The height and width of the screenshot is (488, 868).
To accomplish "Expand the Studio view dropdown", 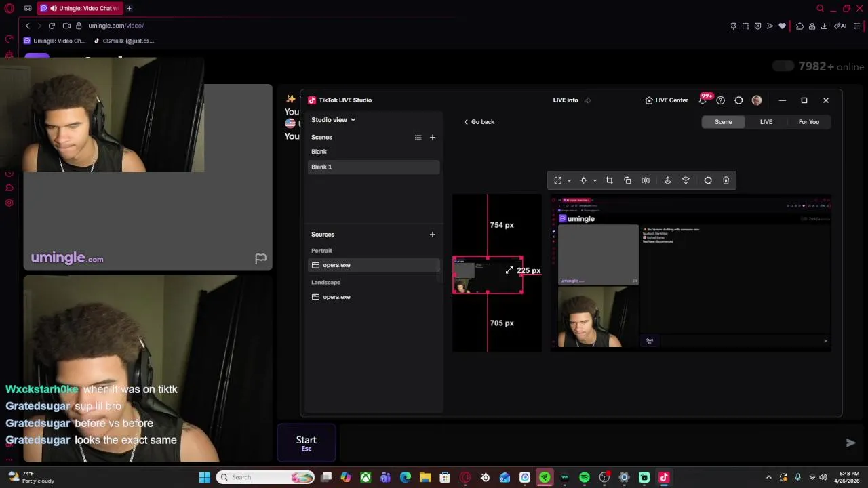I will (x=333, y=119).
